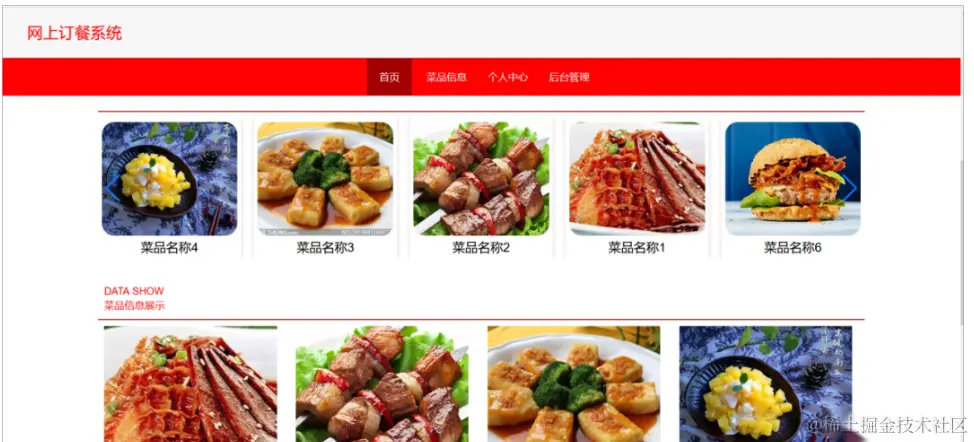The height and width of the screenshot is (442, 974).
Task: Open the kebab card under 菜品信息展示
Action: click(x=382, y=384)
